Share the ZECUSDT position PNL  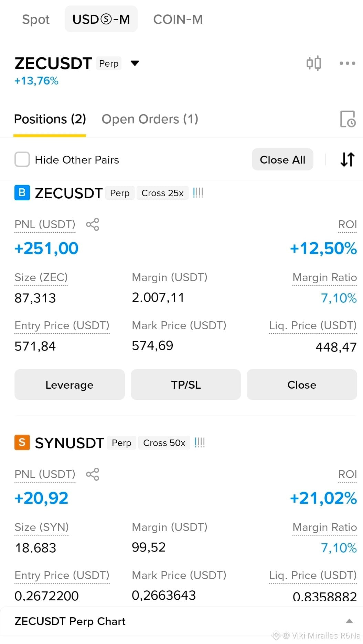93,224
